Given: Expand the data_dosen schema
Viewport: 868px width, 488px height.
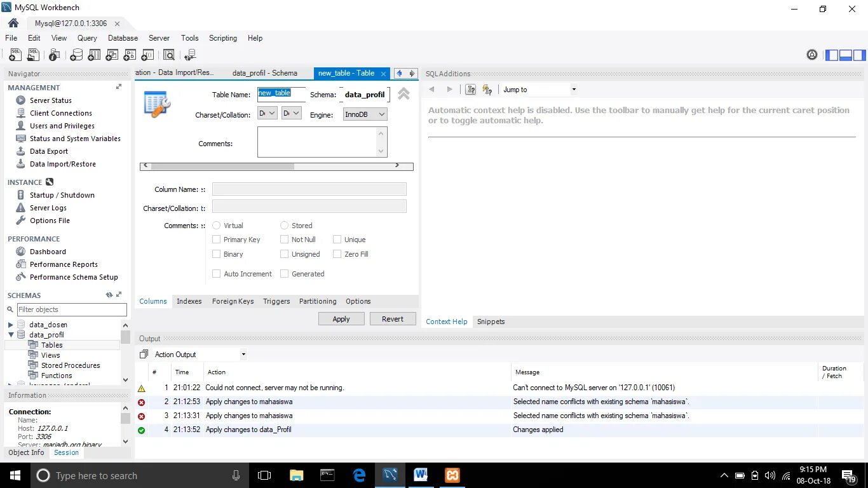Looking at the screenshot, I should [x=10, y=325].
